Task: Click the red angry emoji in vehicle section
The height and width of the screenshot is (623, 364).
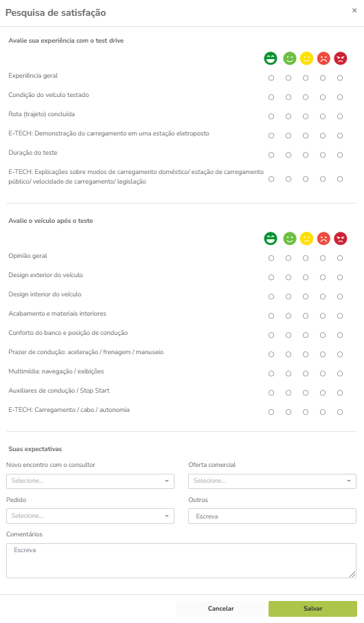Action: pyautogui.click(x=341, y=239)
